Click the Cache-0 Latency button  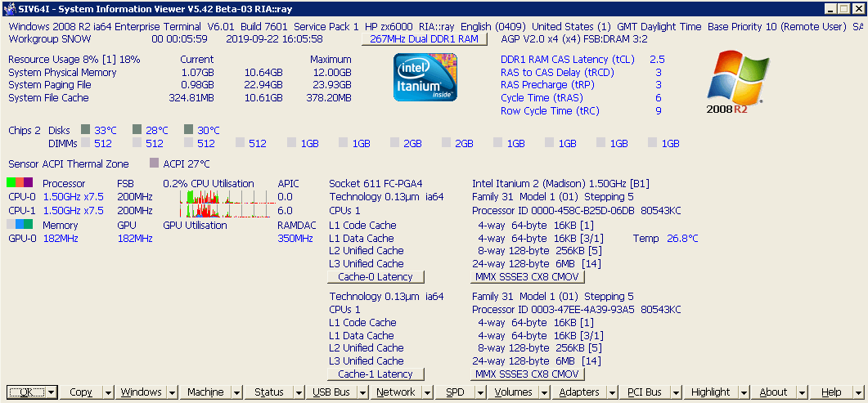tap(376, 277)
